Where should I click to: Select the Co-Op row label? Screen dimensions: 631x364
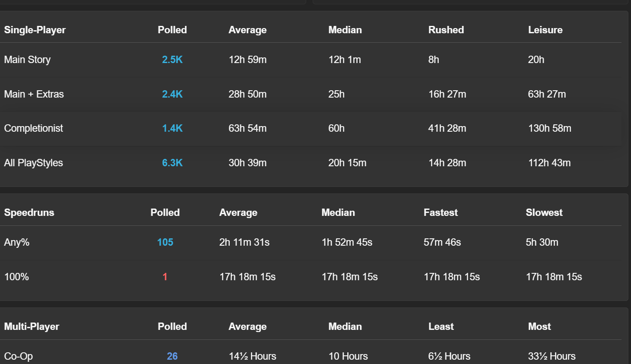19,356
